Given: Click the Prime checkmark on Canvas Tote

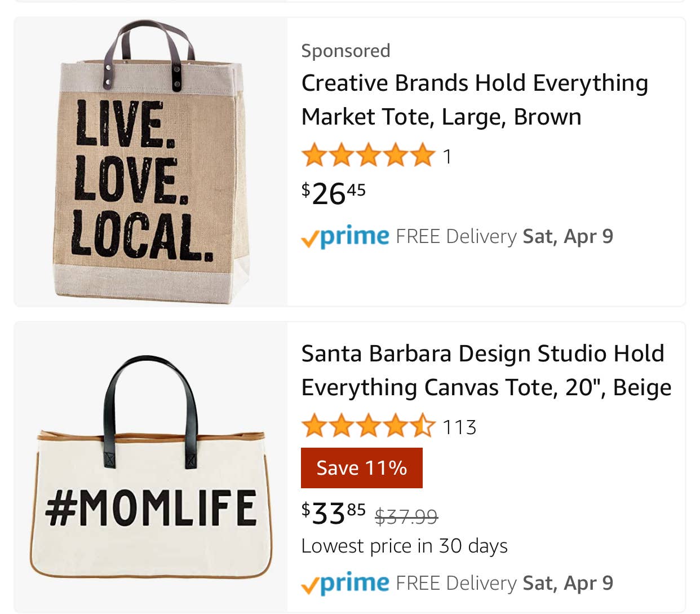Looking at the screenshot, I should (x=309, y=586).
